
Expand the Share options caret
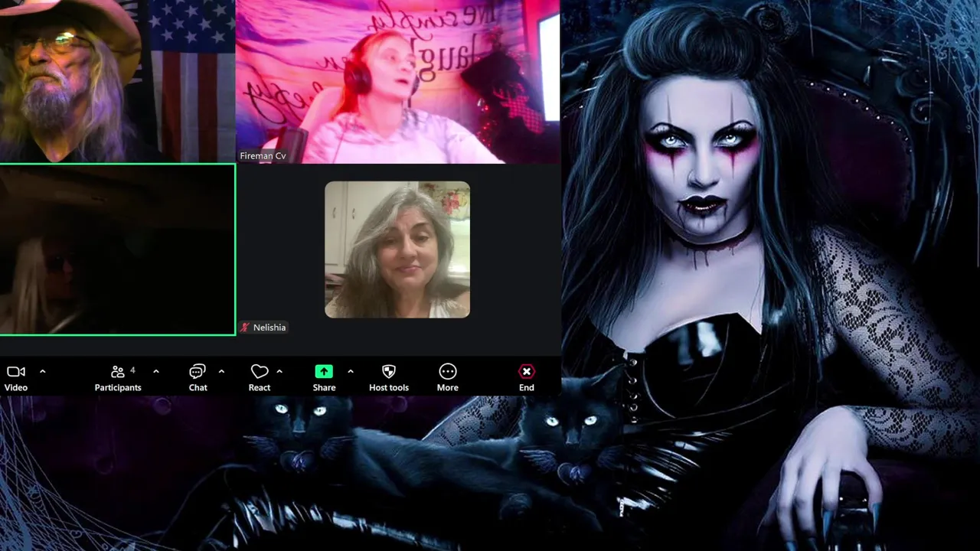pyautogui.click(x=350, y=372)
